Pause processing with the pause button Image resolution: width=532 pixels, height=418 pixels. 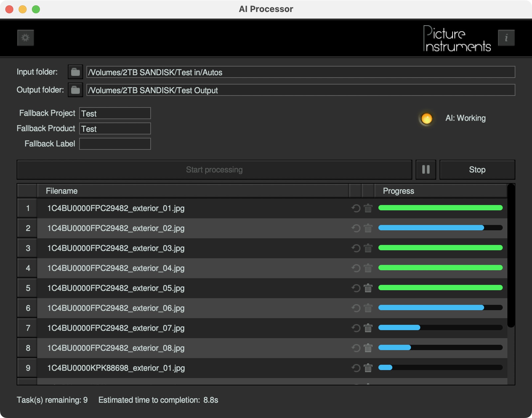(x=426, y=170)
